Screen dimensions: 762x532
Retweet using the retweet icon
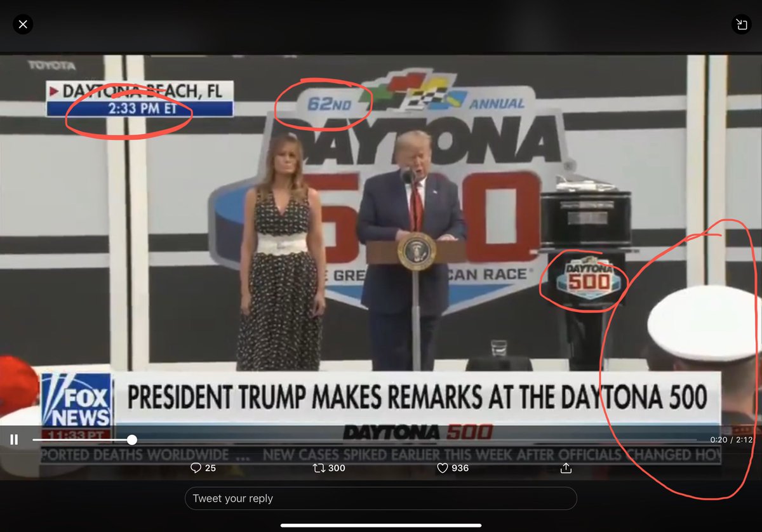click(x=319, y=468)
